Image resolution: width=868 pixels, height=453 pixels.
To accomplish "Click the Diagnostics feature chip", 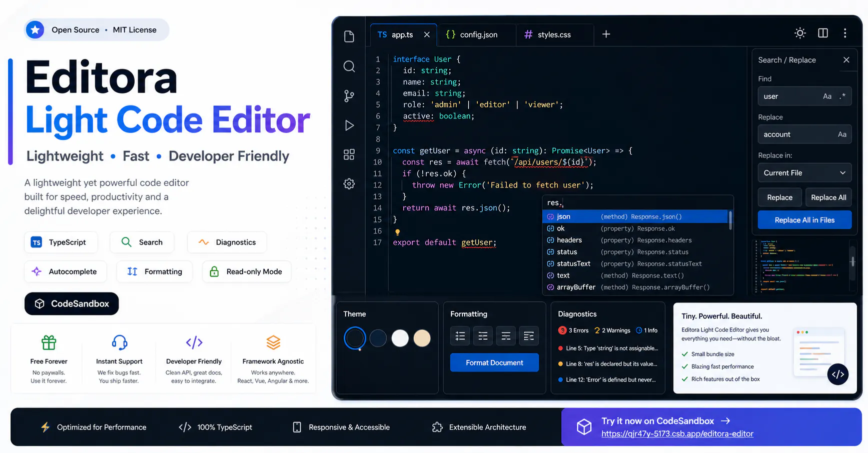I will point(227,242).
